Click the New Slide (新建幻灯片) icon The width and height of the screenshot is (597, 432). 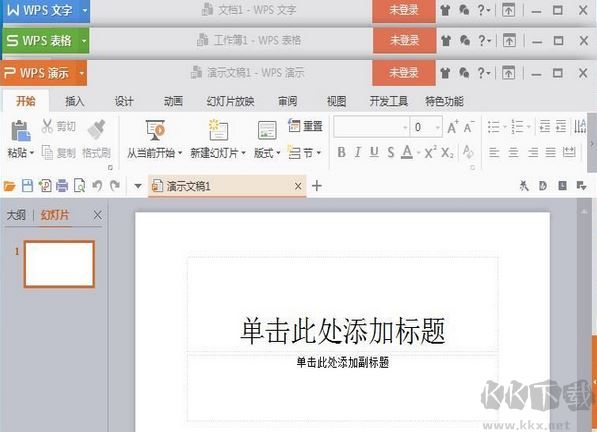pos(218,130)
